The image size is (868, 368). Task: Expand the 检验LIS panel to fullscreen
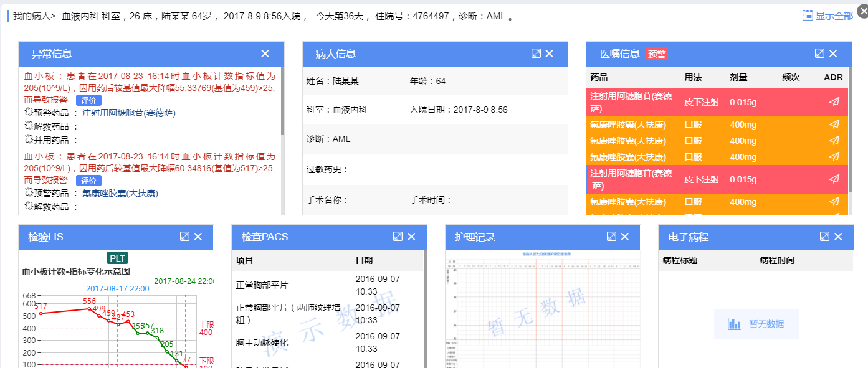tap(184, 237)
